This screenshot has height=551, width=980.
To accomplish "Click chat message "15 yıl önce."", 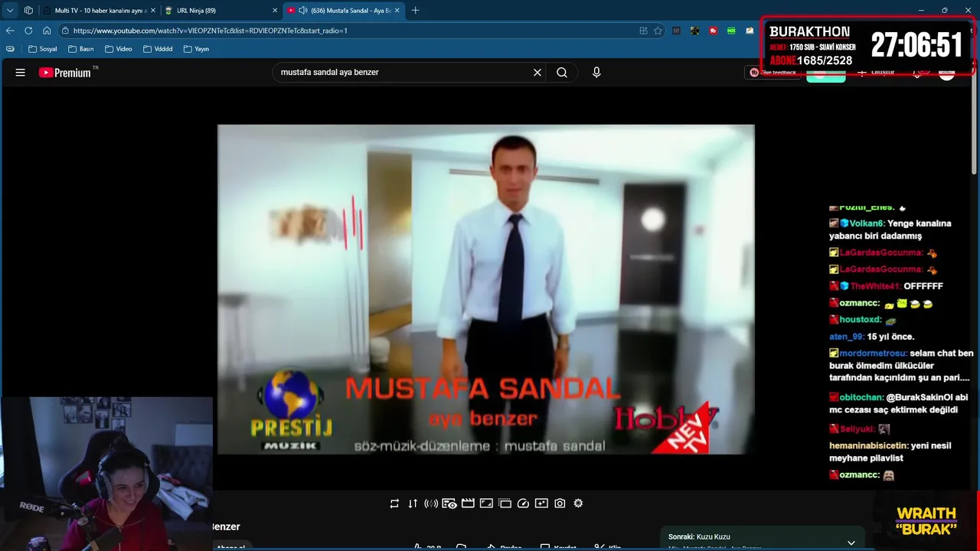I will tap(890, 337).
